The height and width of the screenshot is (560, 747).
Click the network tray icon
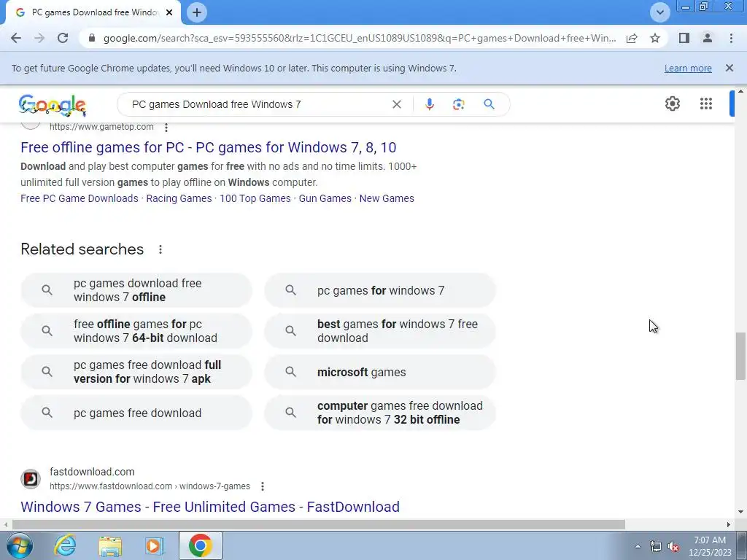pos(656,547)
